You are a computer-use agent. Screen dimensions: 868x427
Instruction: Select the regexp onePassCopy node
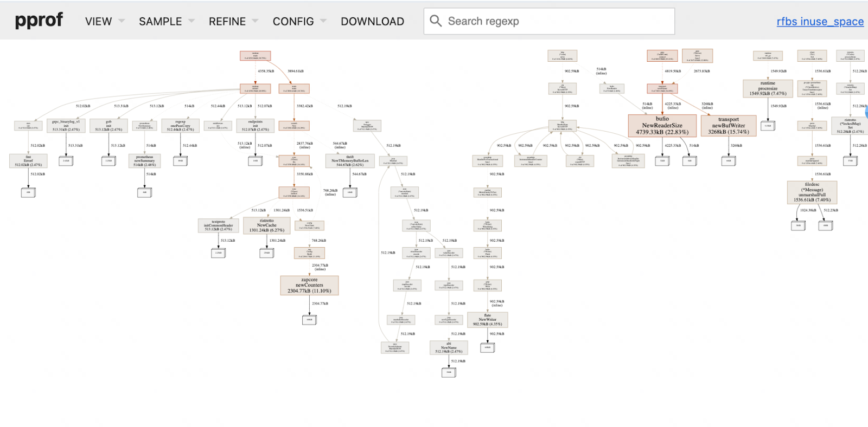pyautogui.click(x=181, y=126)
